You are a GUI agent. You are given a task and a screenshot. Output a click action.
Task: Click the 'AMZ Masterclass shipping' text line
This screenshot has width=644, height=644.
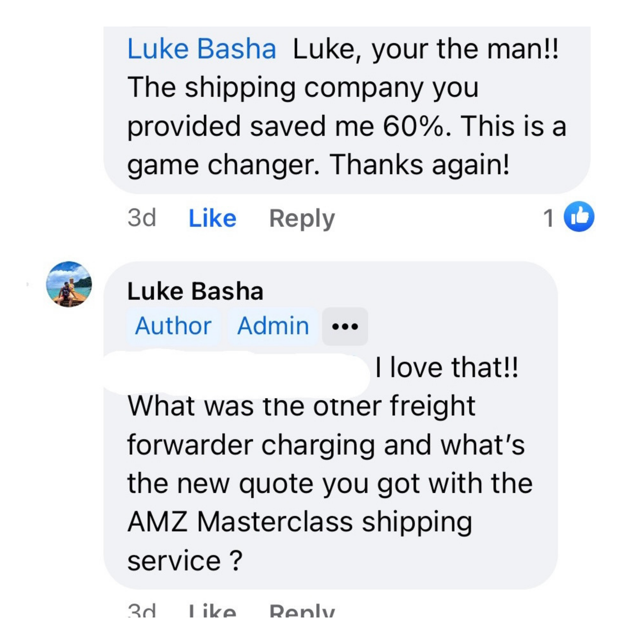300,522
